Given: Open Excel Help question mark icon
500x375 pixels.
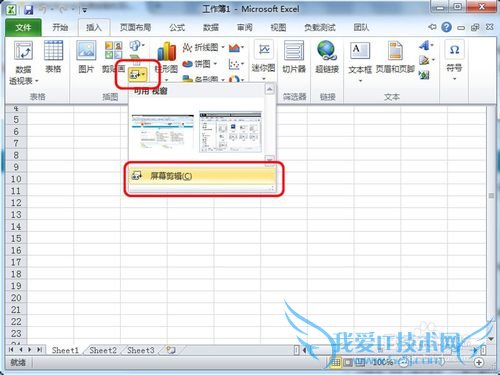Looking at the screenshot, I should pyautogui.click(x=446, y=27).
